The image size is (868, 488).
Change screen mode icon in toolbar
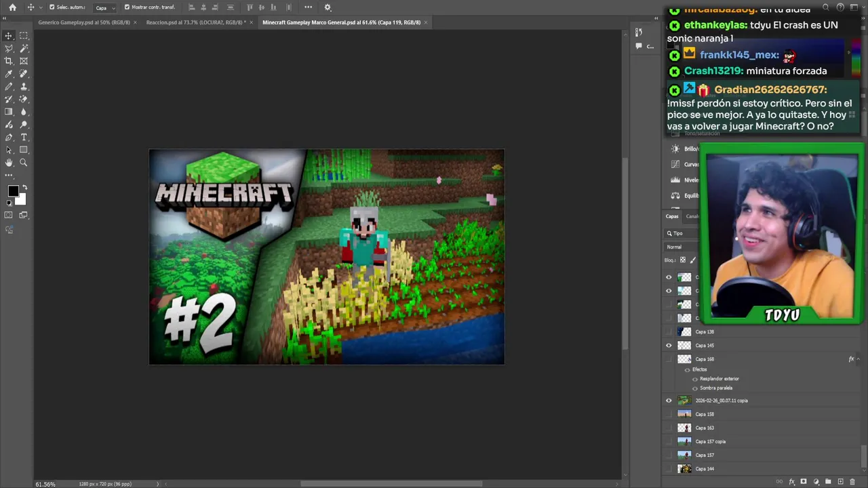tap(24, 215)
